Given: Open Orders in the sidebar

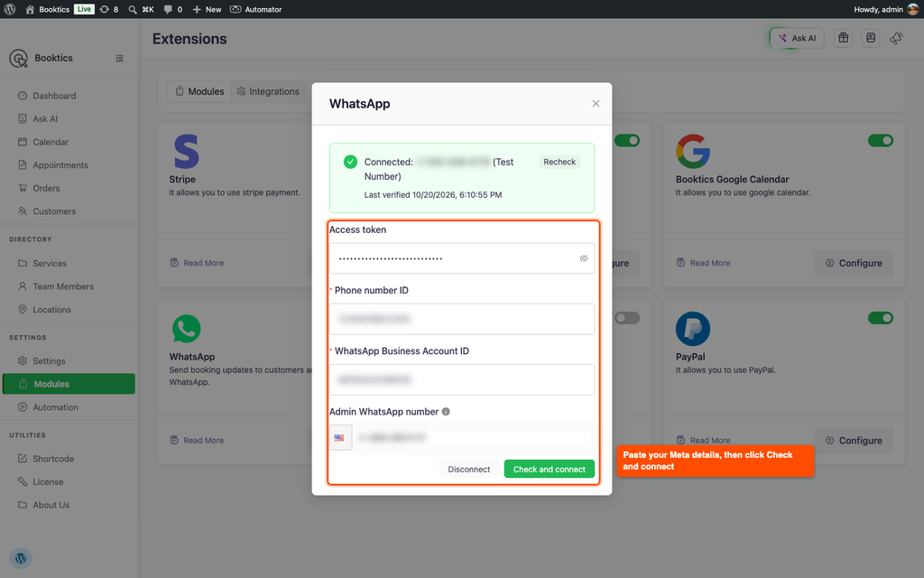Looking at the screenshot, I should (46, 188).
